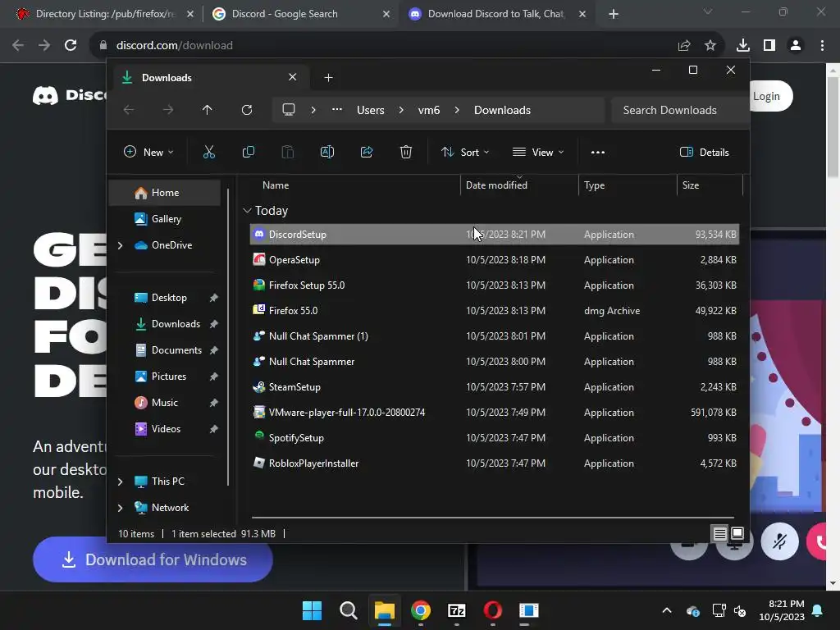Expand the This PC tree node

pyautogui.click(x=120, y=482)
